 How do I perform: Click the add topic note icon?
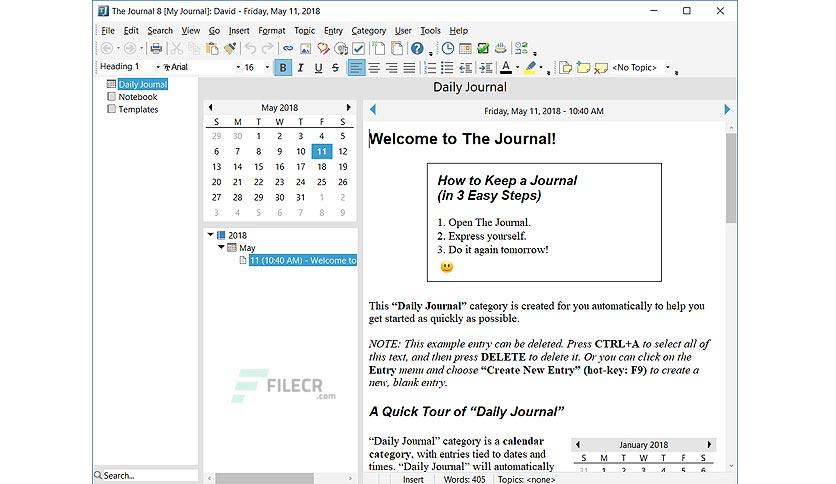point(583,68)
